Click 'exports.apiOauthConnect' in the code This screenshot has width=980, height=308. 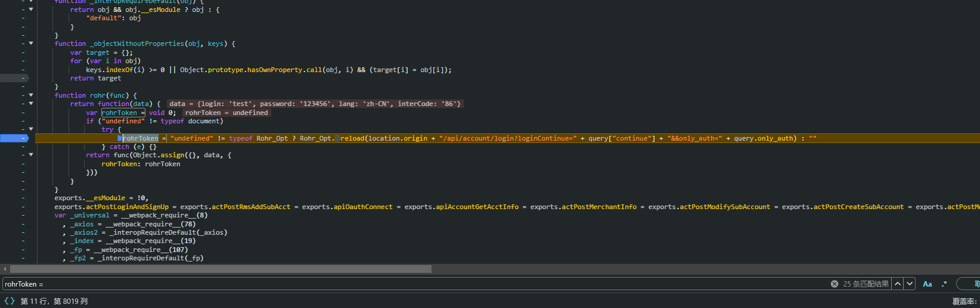pyautogui.click(x=347, y=207)
